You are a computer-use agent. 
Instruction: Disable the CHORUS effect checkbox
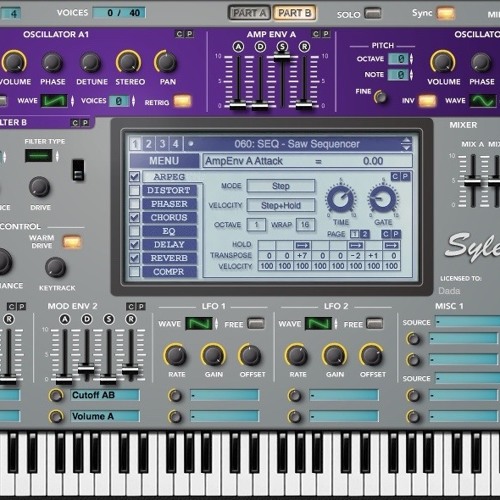pyautogui.click(x=134, y=217)
